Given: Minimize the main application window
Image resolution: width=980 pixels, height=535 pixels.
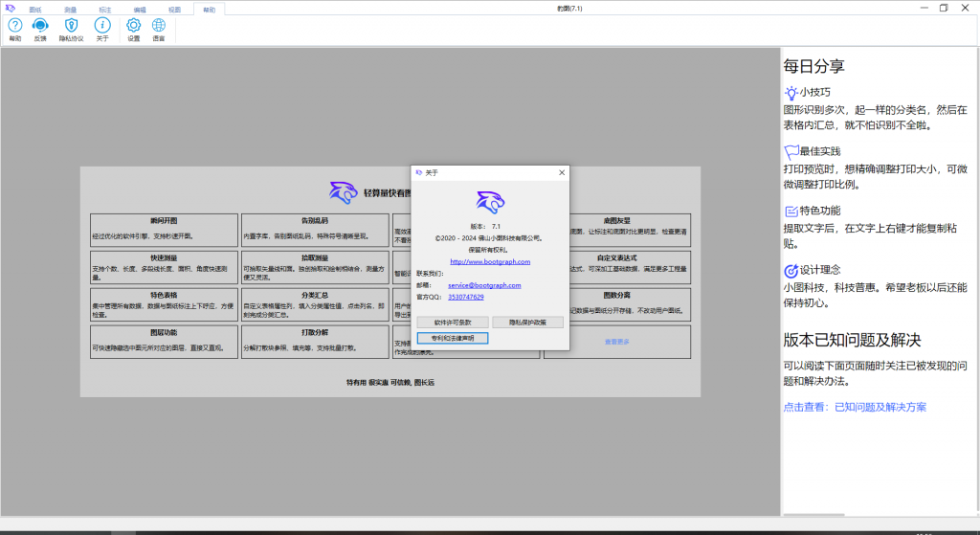Looking at the screenshot, I should [924, 8].
